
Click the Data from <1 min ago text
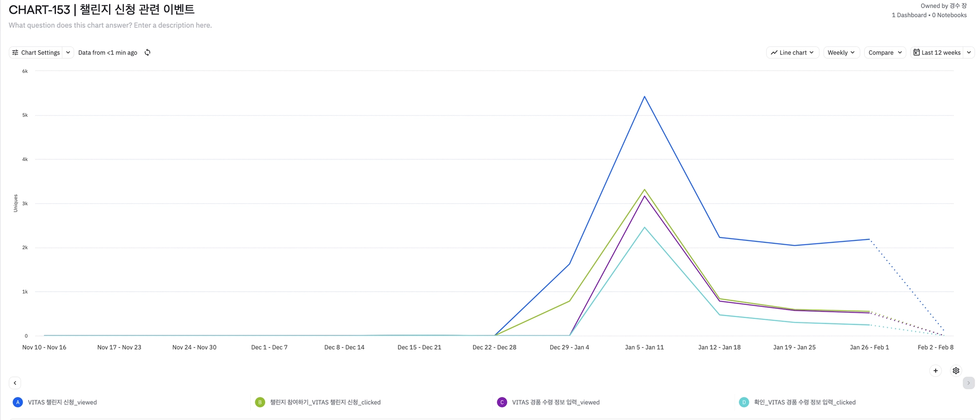(x=108, y=53)
